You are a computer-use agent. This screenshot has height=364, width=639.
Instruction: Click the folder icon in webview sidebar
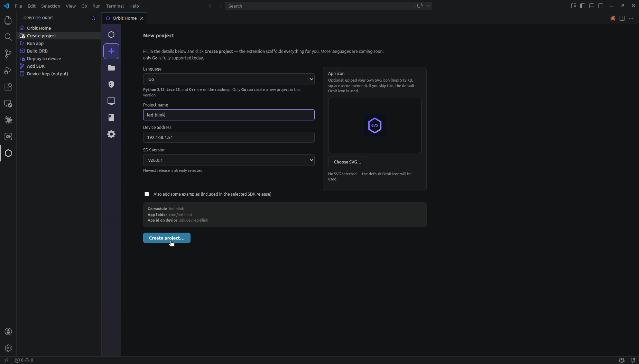pyautogui.click(x=111, y=68)
